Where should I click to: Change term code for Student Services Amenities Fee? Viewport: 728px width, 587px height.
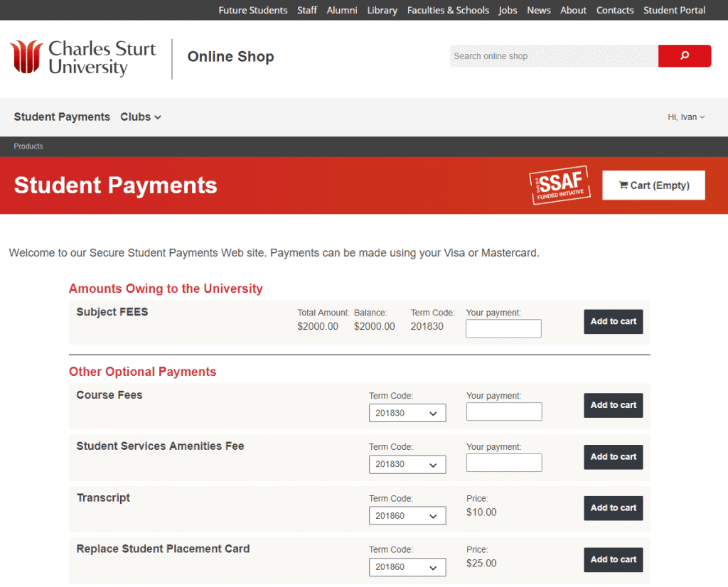[407, 464]
